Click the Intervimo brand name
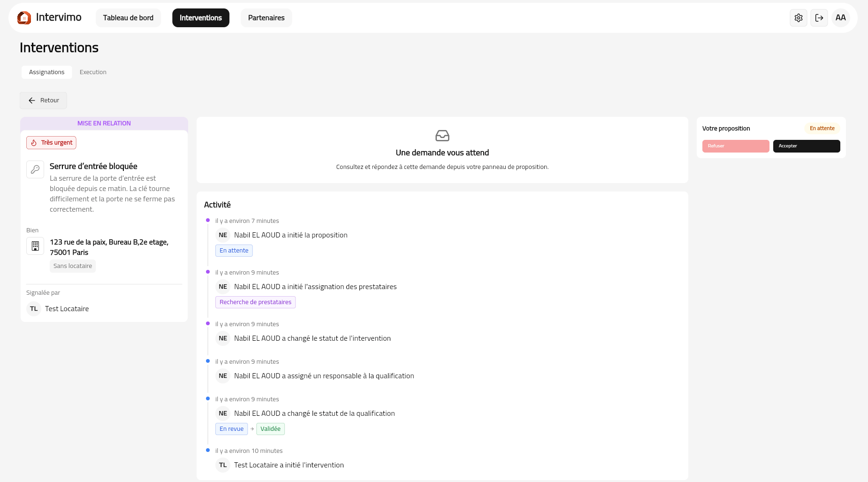 59,17
